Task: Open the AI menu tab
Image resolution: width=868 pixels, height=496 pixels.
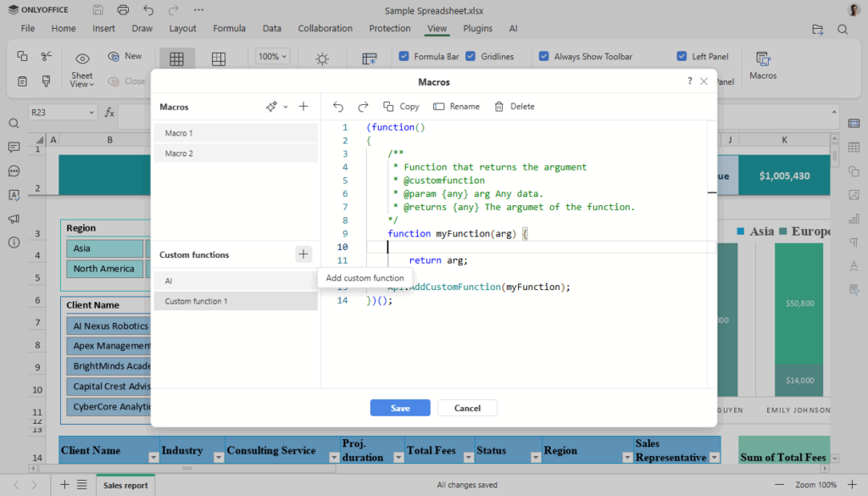Action: pyautogui.click(x=513, y=28)
